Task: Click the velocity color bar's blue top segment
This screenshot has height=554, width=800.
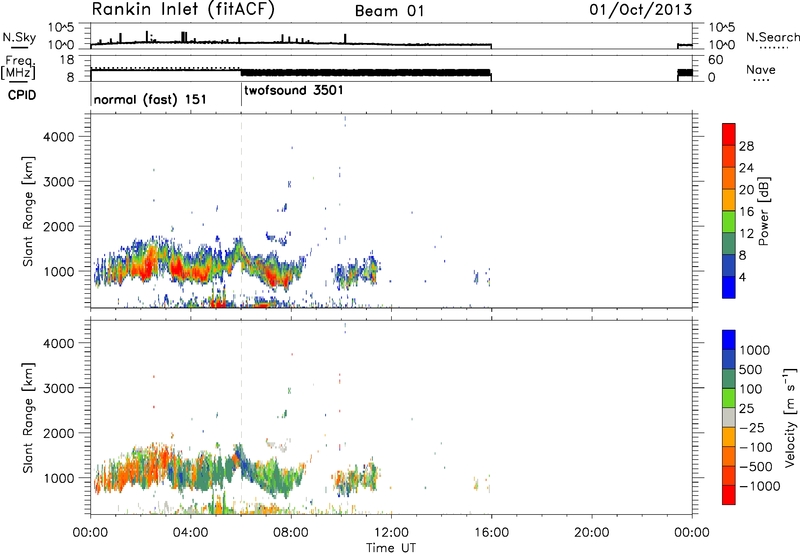Action: click(x=729, y=340)
